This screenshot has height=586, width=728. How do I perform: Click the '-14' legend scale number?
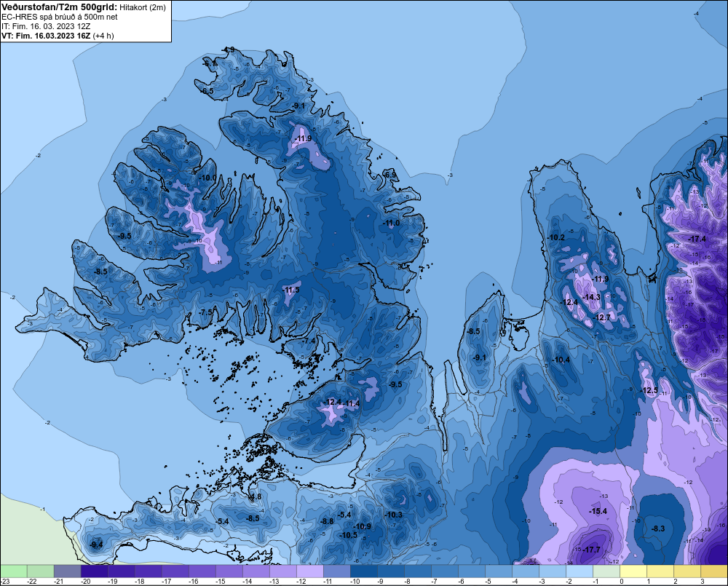tap(247, 582)
